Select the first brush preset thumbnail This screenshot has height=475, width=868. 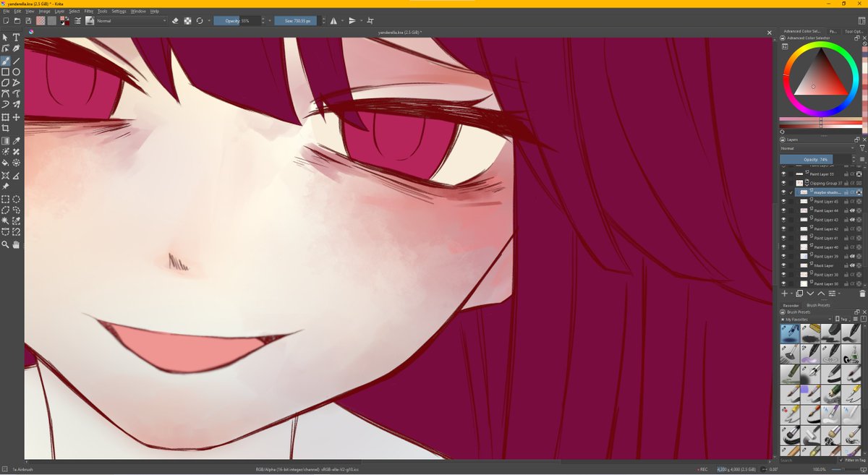tap(790, 333)
